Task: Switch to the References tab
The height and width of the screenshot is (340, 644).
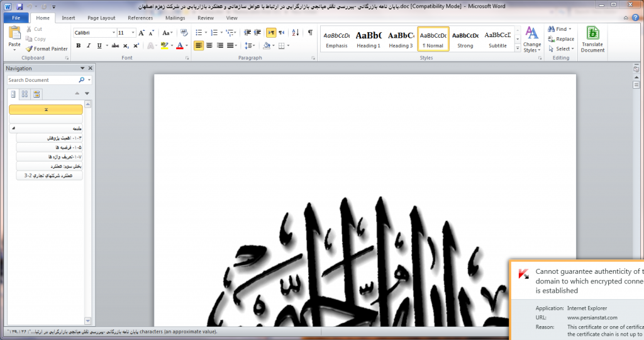Action: tap(140, 18)
